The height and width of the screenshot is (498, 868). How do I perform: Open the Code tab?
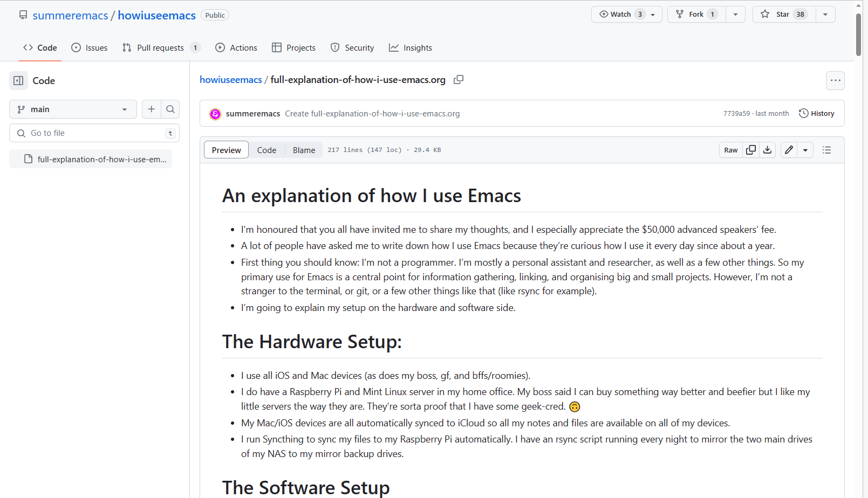pos(40,48)
